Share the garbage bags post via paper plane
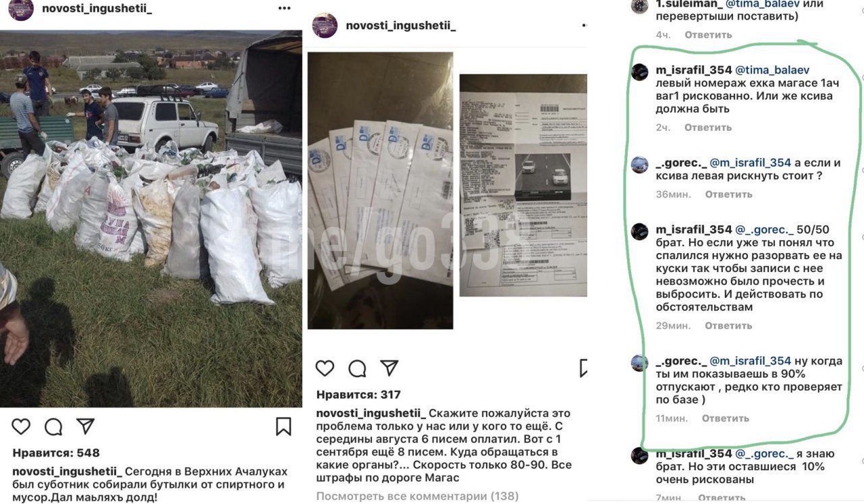The image size is (864, 504). [x=85, y=426]
